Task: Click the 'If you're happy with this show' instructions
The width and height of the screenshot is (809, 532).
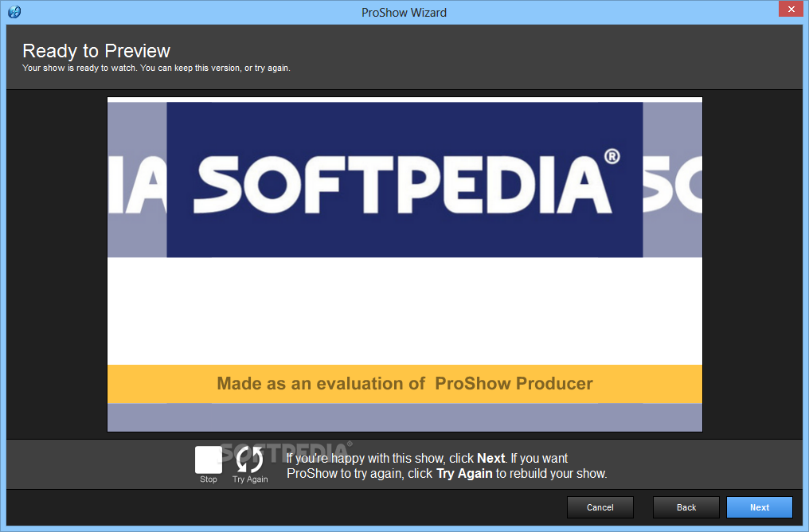Action: pos(447,466)
